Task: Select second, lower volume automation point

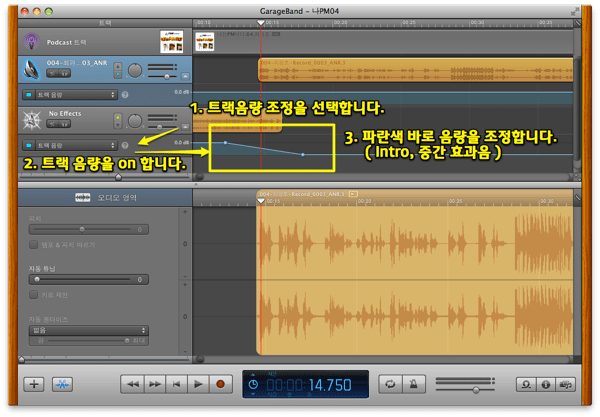Action: click(303, 155)
